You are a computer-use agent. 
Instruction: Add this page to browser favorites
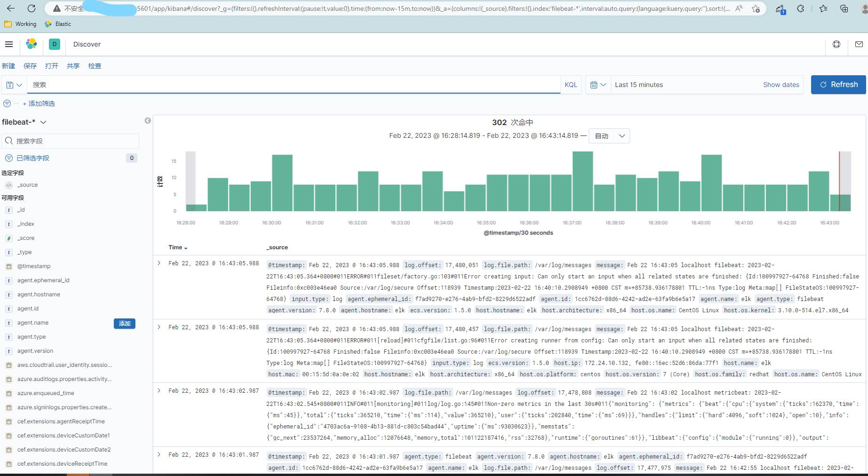756,8
